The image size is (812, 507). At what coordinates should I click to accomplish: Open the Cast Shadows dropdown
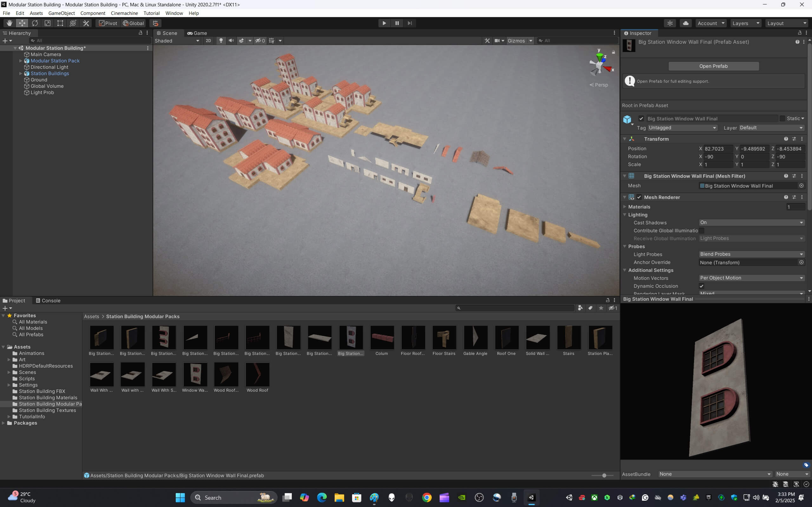[751, 223]
